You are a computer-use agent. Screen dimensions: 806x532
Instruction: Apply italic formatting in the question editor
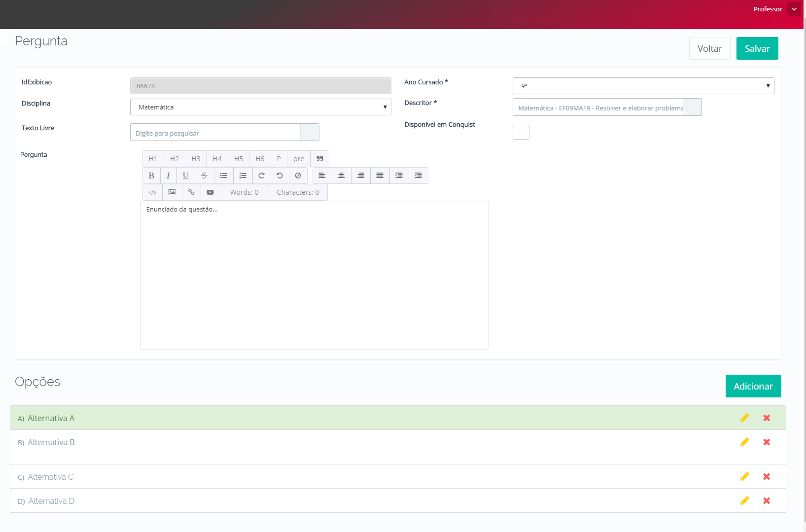tap(168, 176)
